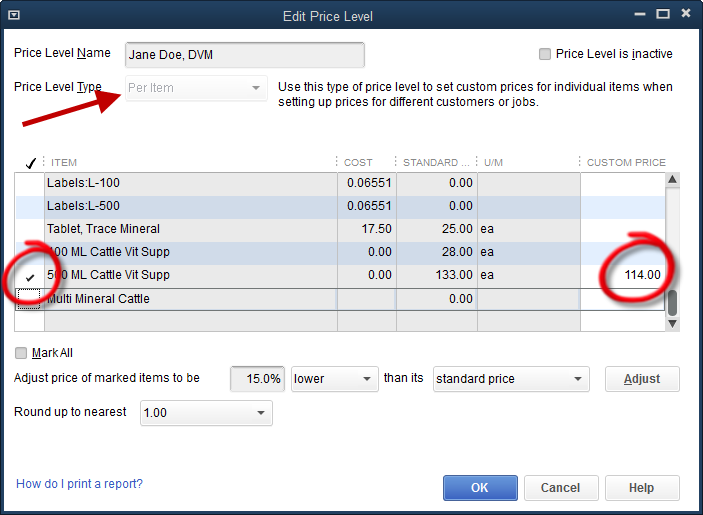Minimize the Edit Price Level window
The height and width of the screenshot is (515, 703).
pos(640,14)
